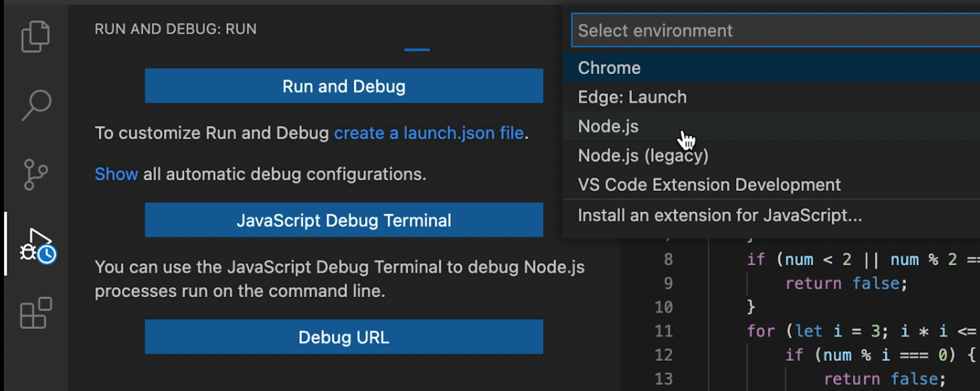The image size is (980, 391).
Task: Open the Source Control view
Action: (x=36, y=175)
